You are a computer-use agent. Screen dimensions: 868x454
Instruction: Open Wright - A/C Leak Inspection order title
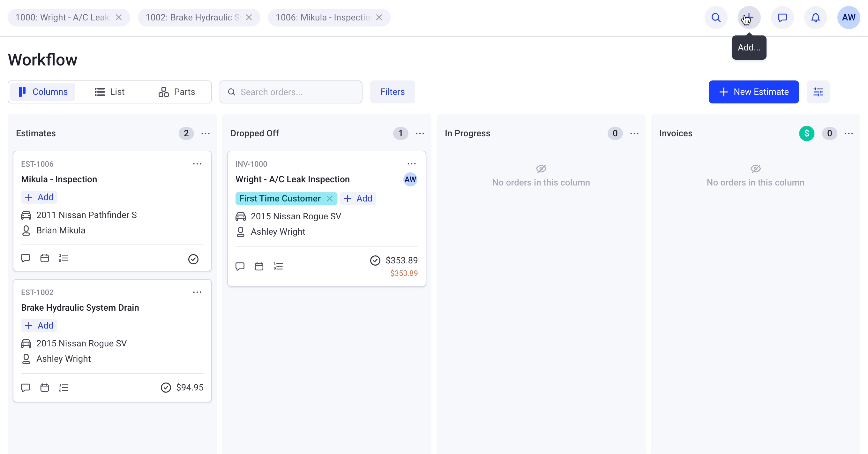[293, 179]
